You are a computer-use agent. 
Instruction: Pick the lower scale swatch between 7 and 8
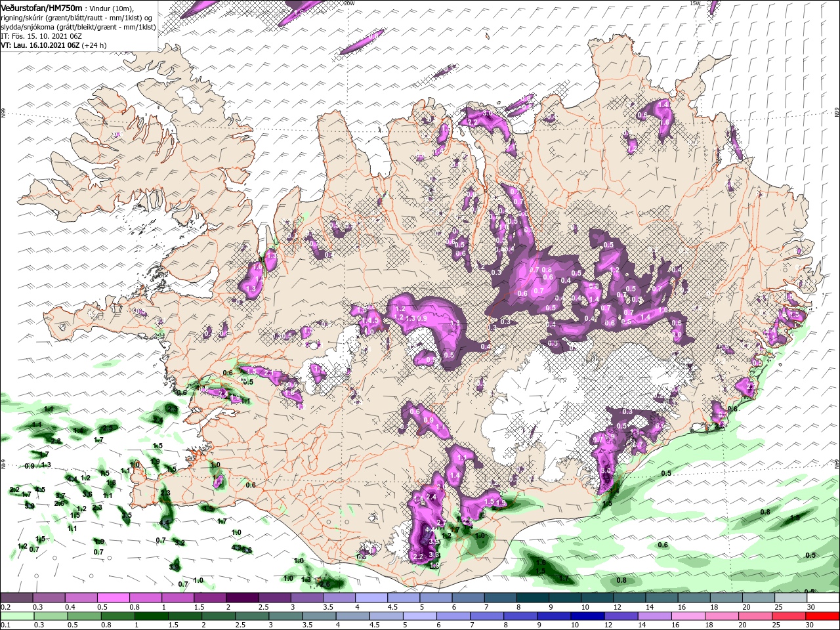tap(487, 616)
